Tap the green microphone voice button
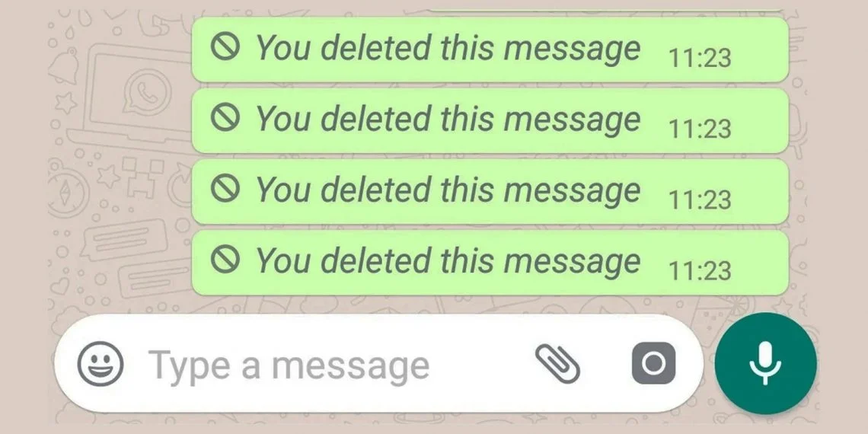The image size is (868, 434). click(x=765, y=363)
